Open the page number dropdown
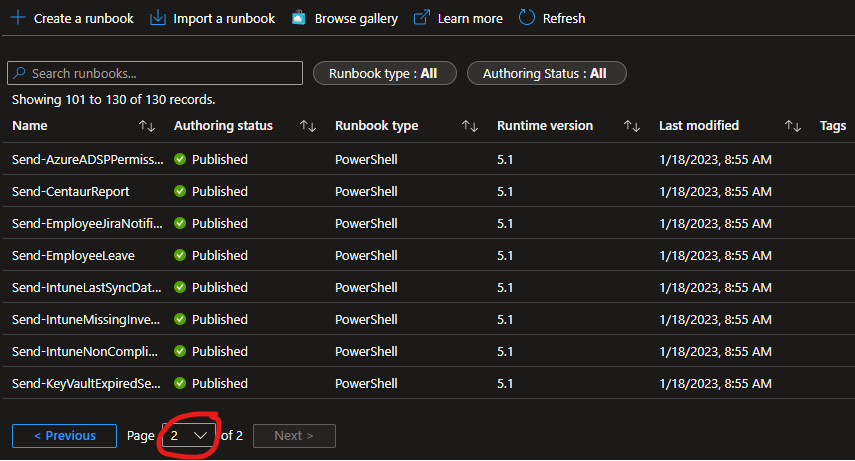This screenshot has height=461, width=855. (x=189, y=435)
